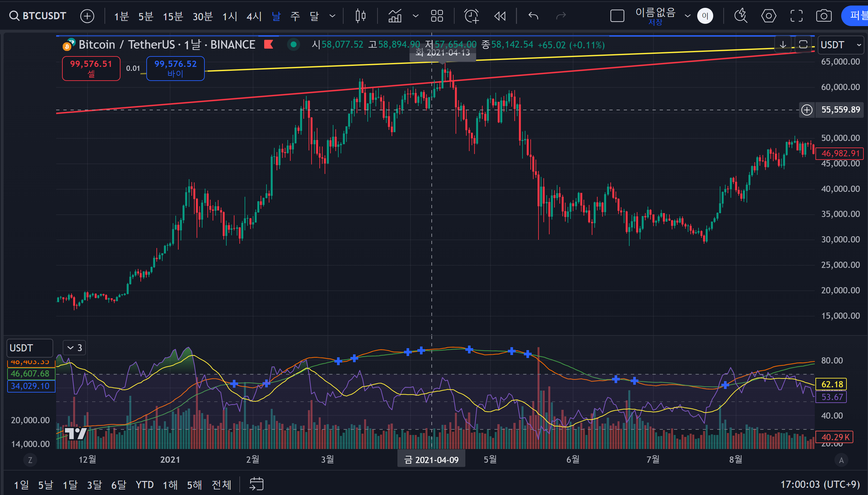Toggle the layout select square box

click(x=617, y=16)
